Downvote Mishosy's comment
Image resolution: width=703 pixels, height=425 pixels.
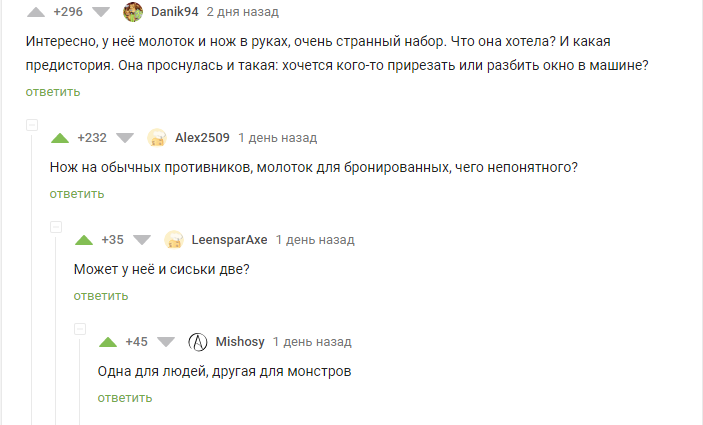pos(166,342)
